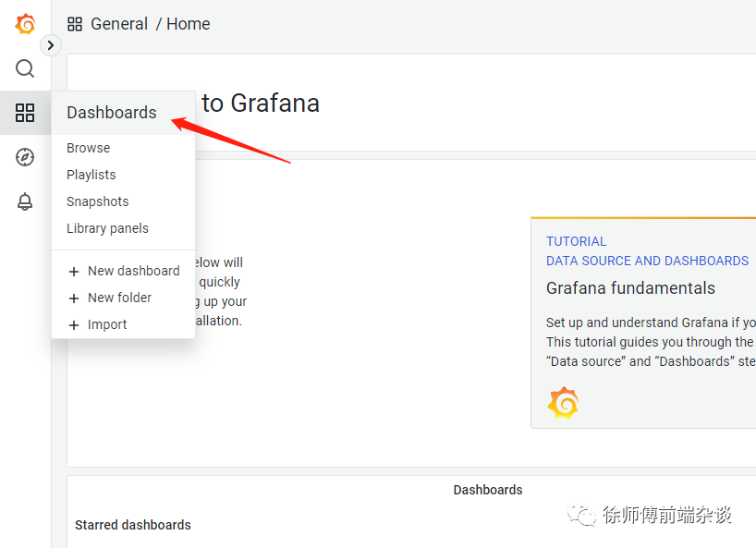Screen dimensions: 756x548
Task: Click the plus icon next to New folder
Action: click(74, 298)
